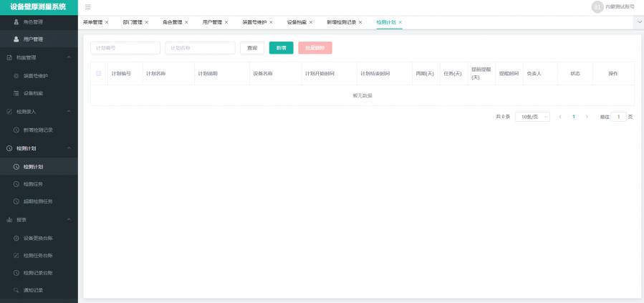
Task: Click the hamburger menu collapse icon
Action: point(87,6)
